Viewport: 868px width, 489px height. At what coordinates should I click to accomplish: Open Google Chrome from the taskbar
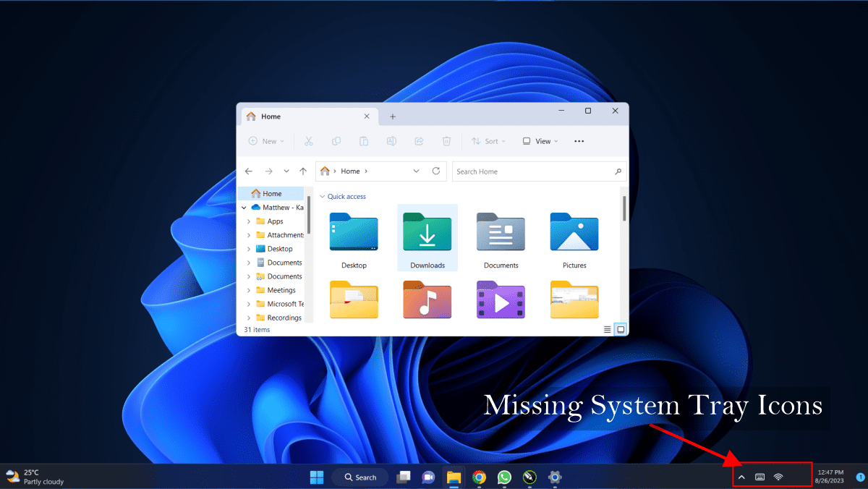click(x=479, y=477)
